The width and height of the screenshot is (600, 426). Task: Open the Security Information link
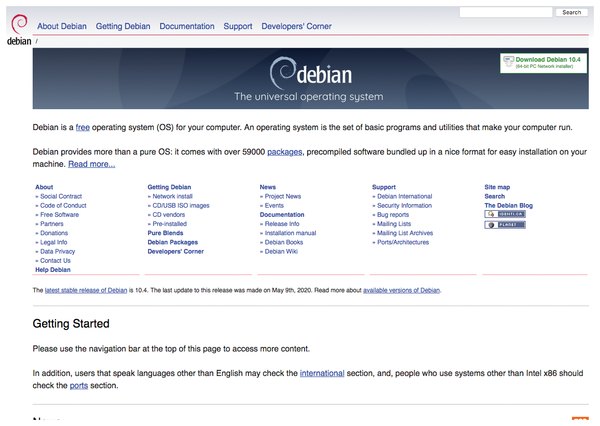404,206
